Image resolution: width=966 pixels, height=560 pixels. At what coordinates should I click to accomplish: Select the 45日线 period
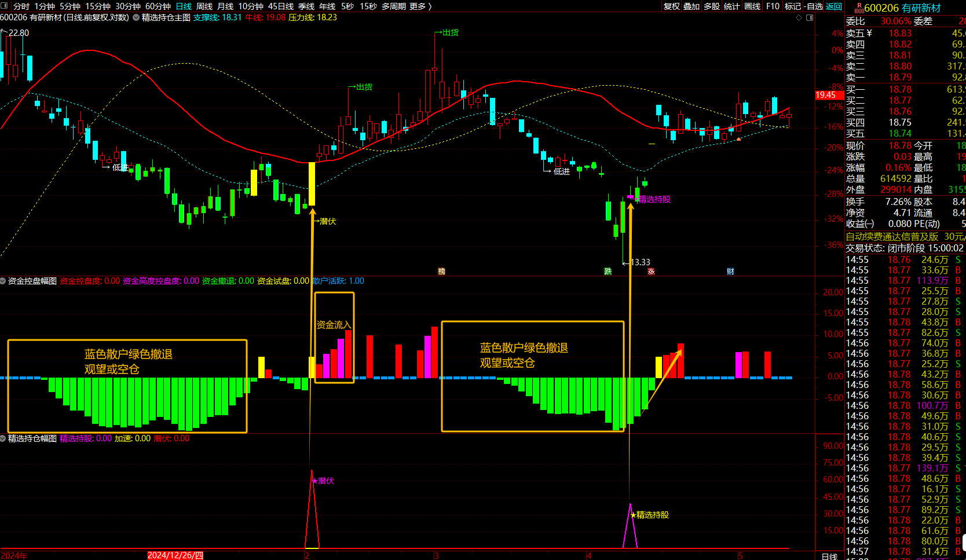[281, 6]
